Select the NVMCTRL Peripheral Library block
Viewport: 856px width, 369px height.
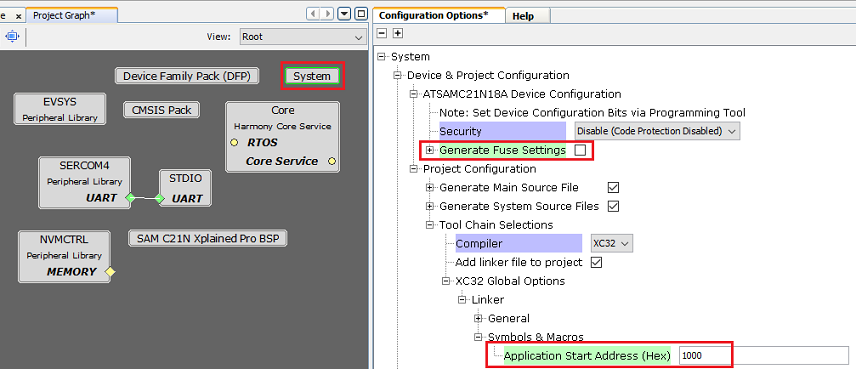coord(64,257)
